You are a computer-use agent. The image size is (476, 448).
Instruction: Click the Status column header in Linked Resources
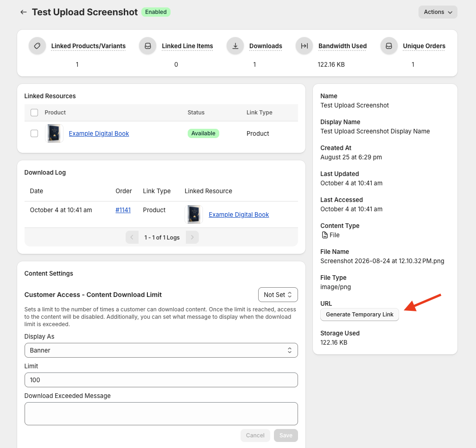196,113
